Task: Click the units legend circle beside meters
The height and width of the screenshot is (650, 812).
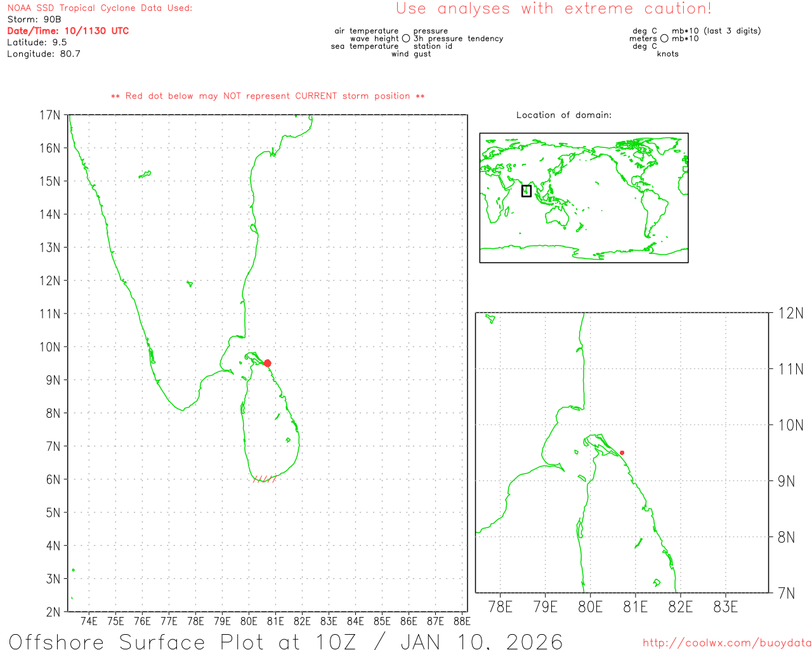Action: (x=664, y=39)
